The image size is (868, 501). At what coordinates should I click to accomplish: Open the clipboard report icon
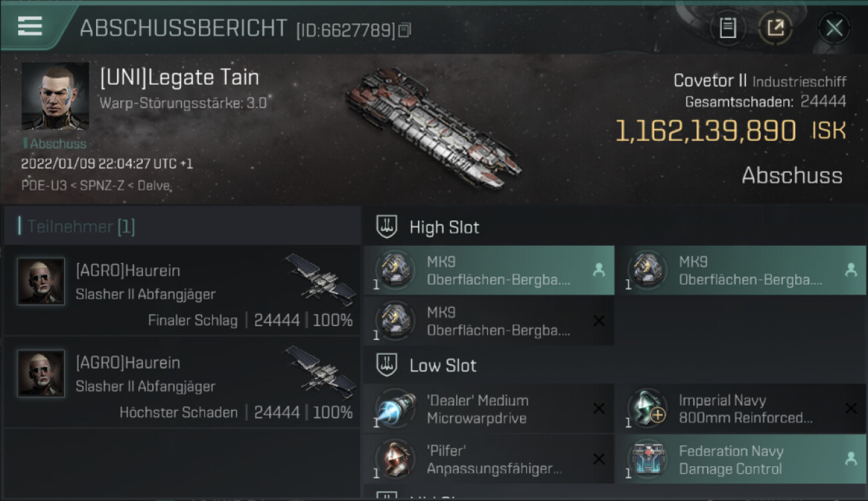tap(728, 28)
